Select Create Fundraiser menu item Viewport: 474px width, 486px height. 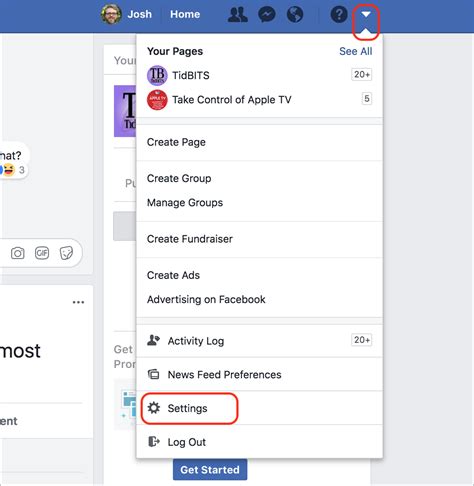pyautogui.click(x=259, y=239)
